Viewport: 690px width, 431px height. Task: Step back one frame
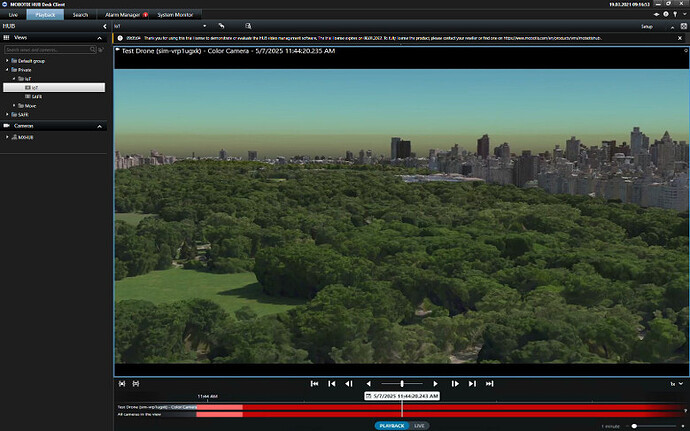tap(349, 384)
